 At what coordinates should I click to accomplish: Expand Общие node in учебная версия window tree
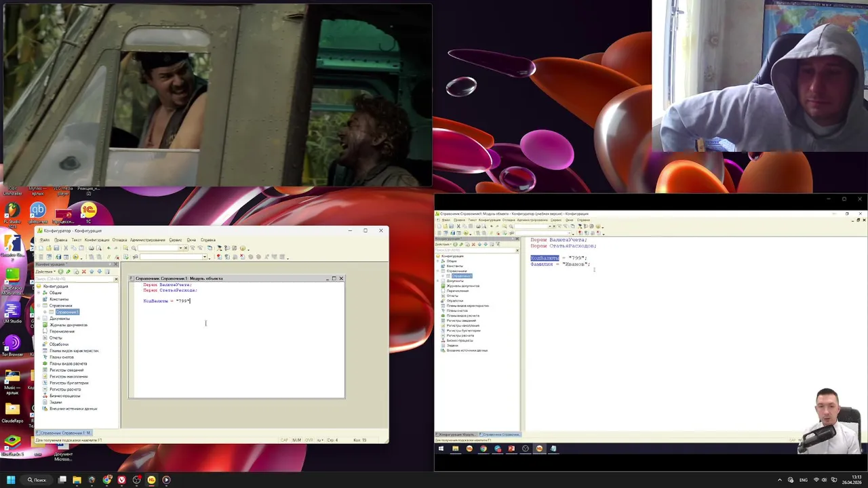point(437,261)
